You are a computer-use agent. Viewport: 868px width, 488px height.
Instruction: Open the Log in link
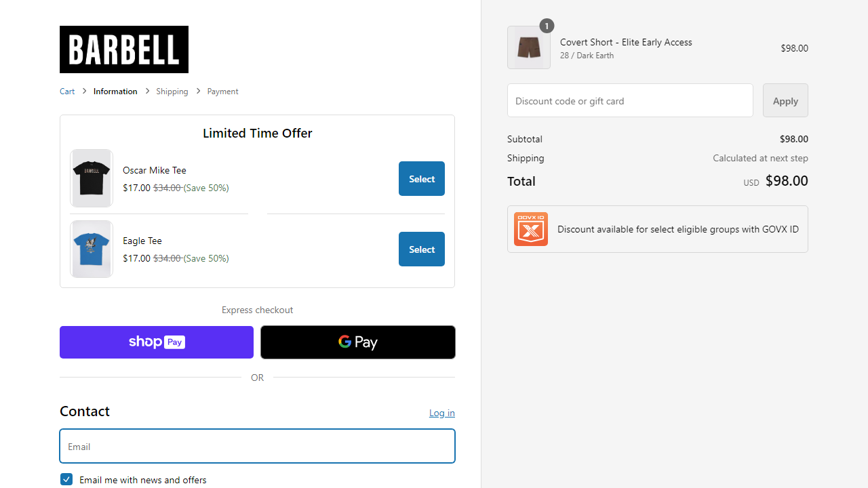coord(442,413)
